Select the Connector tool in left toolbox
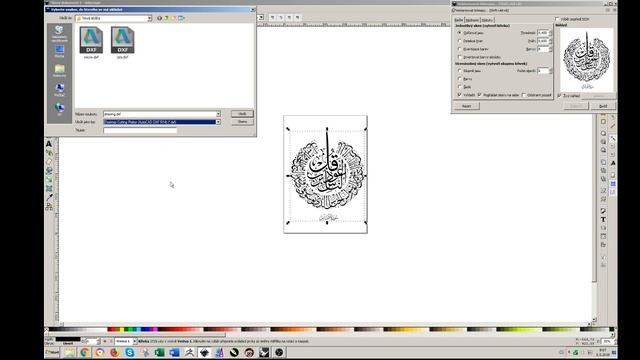The height and width of the screenshot is (360, 640). click(49, 207)
